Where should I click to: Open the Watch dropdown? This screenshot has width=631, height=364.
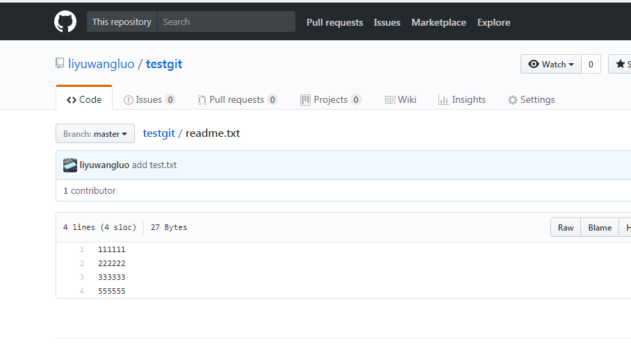[551, 64]
